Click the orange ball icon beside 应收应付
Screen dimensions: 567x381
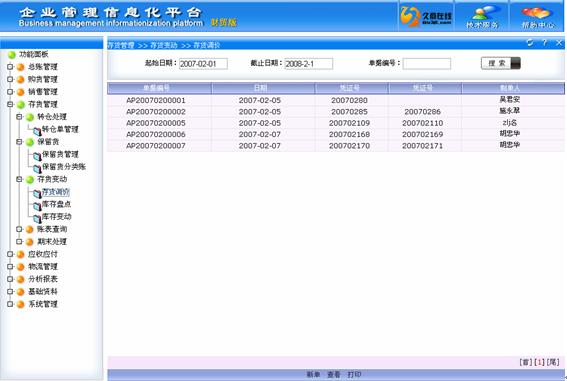point(21,254)
